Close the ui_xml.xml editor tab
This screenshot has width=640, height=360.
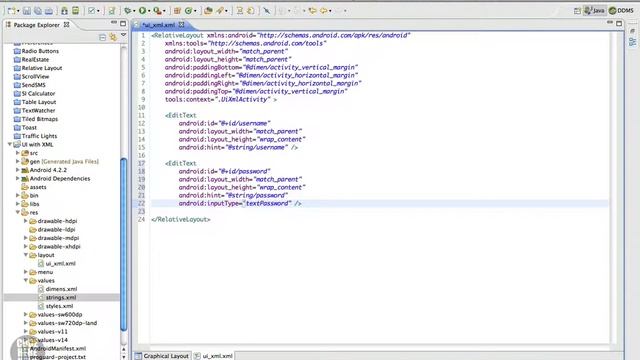pyautogui.click(x=181, y=25)
